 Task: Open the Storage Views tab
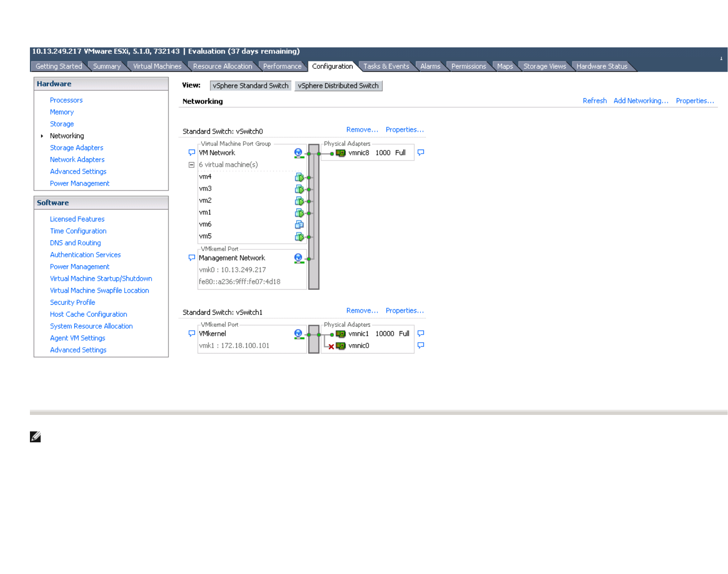pos(545,66)
